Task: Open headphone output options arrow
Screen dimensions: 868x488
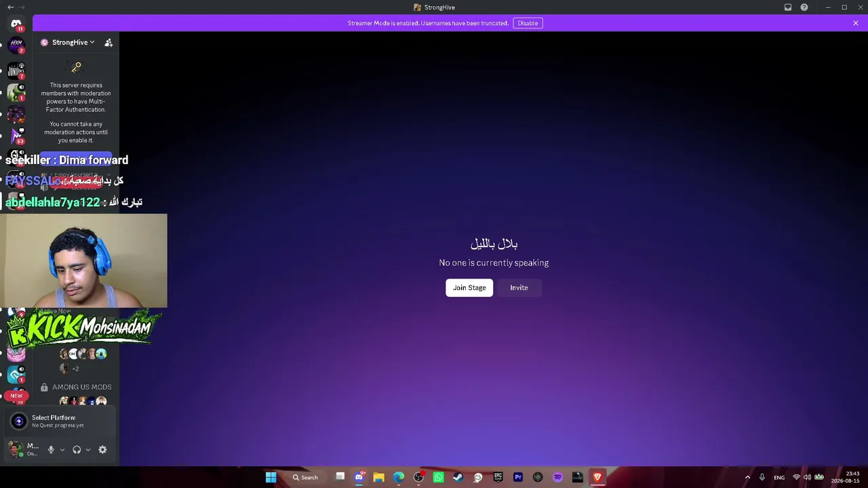Action: (88, 449)
